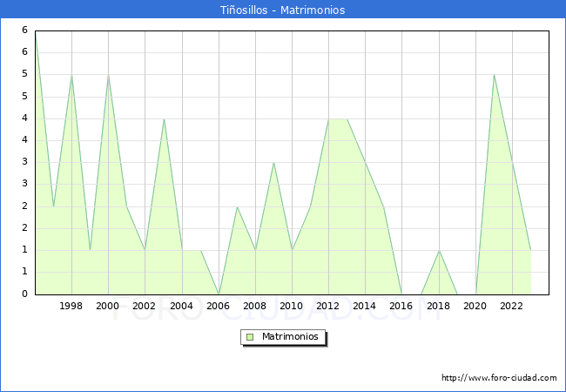Click the 2003 peak data point

tap(164, 118)
